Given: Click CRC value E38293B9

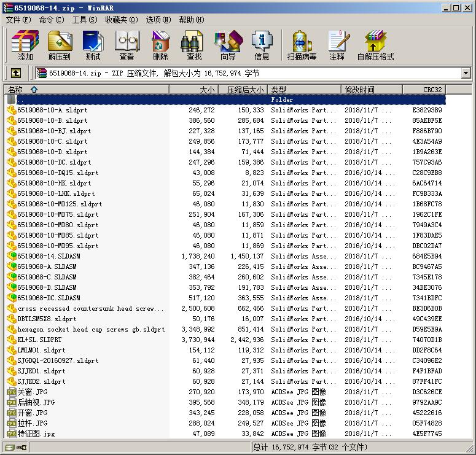Looking at the screenshot, I should [427, 110].
